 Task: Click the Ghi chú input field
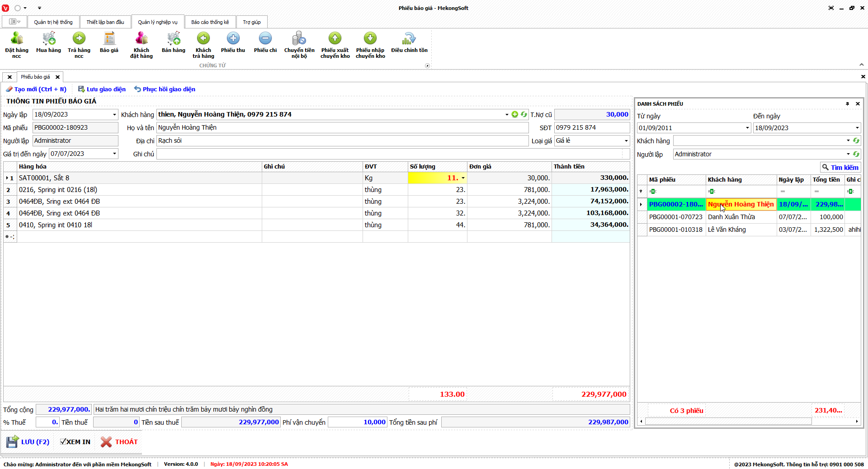coord(389,154)
